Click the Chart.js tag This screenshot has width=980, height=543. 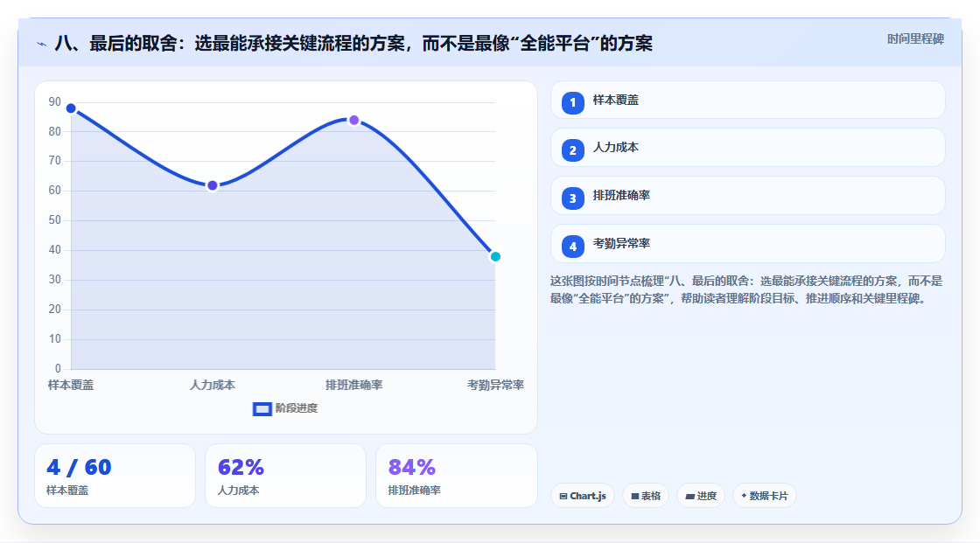click(x=583, y=496)
